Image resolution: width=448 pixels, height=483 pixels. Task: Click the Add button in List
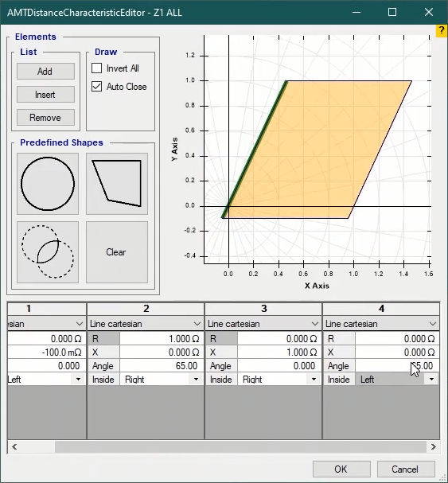45,72
